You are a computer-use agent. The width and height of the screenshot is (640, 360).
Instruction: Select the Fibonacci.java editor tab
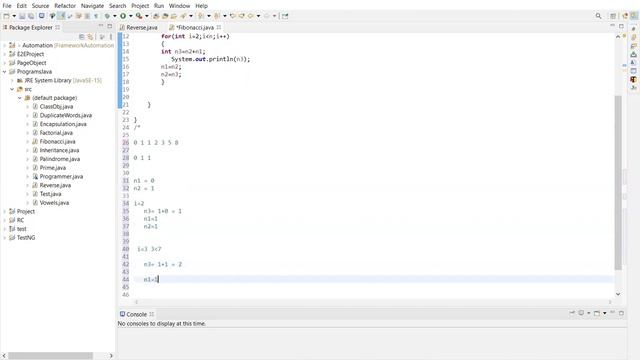tap(195, 27)
